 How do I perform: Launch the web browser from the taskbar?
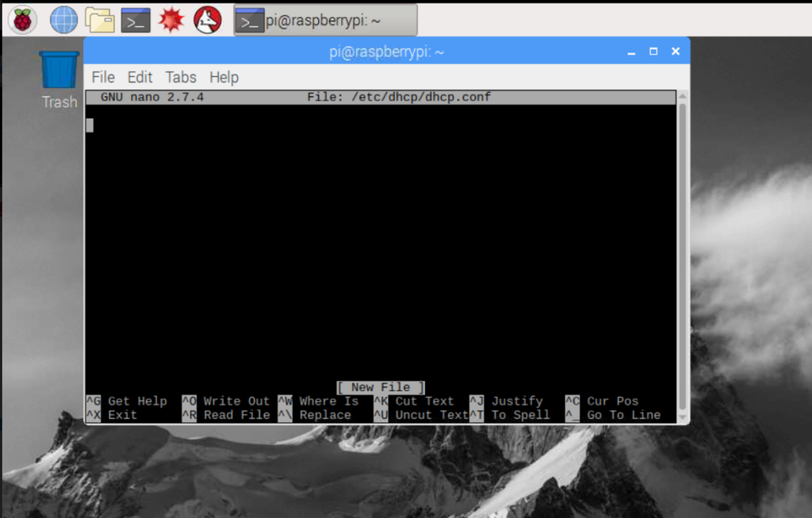[x=63, y=19]
